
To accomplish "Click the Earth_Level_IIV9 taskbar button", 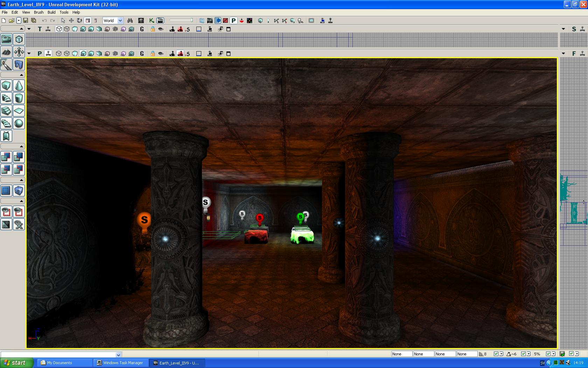I will pos(177,363).
